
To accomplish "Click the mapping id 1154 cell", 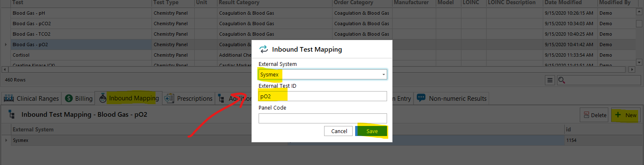I will pyautogui.click(x=603, y=140).
